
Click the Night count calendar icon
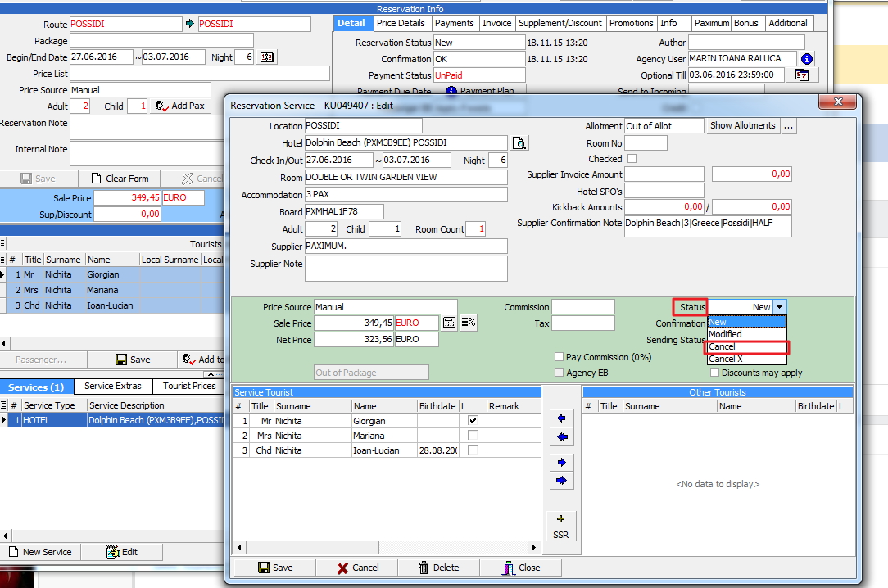click(x=267, y=57)
